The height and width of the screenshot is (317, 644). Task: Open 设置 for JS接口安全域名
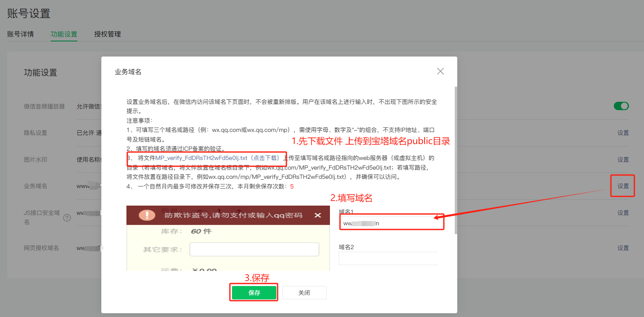point(623,213)
